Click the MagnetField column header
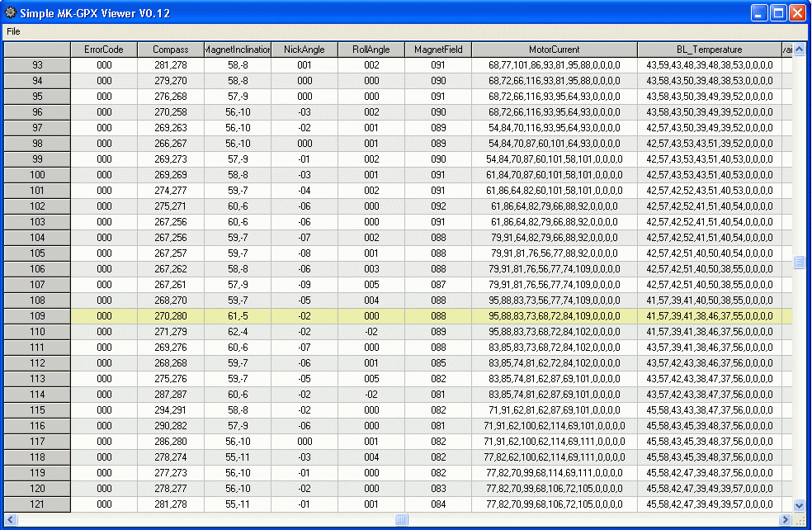This screenshot has height=530, width=812. pyautogui.click(x=438, y=50)
